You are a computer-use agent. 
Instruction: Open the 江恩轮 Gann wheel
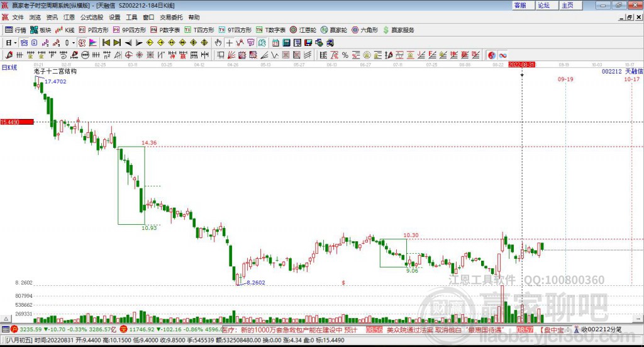[303, 30]
